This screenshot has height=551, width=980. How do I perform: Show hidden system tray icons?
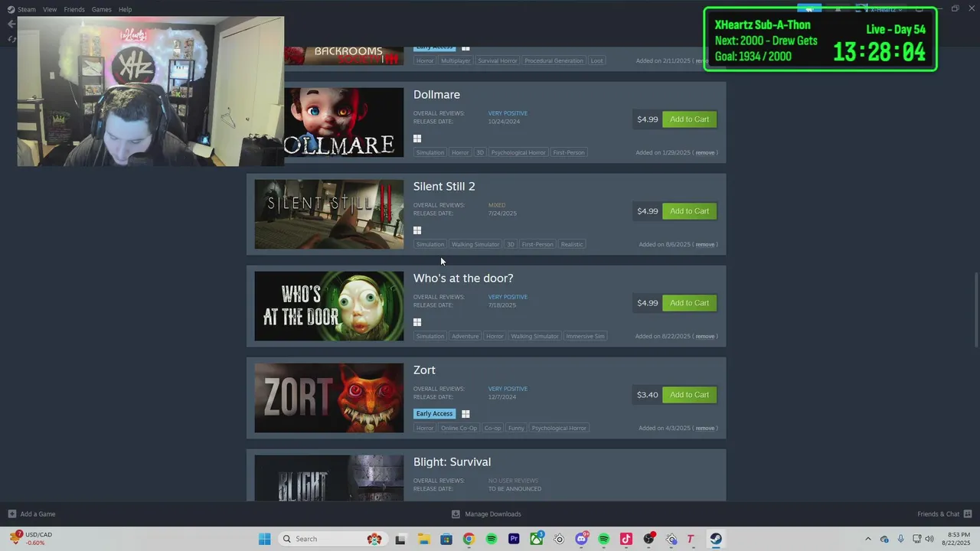click(867, 539)
